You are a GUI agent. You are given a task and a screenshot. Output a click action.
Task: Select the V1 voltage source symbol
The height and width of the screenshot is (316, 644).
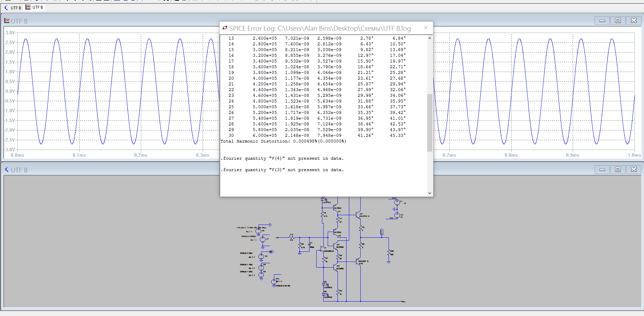point(397,202)
